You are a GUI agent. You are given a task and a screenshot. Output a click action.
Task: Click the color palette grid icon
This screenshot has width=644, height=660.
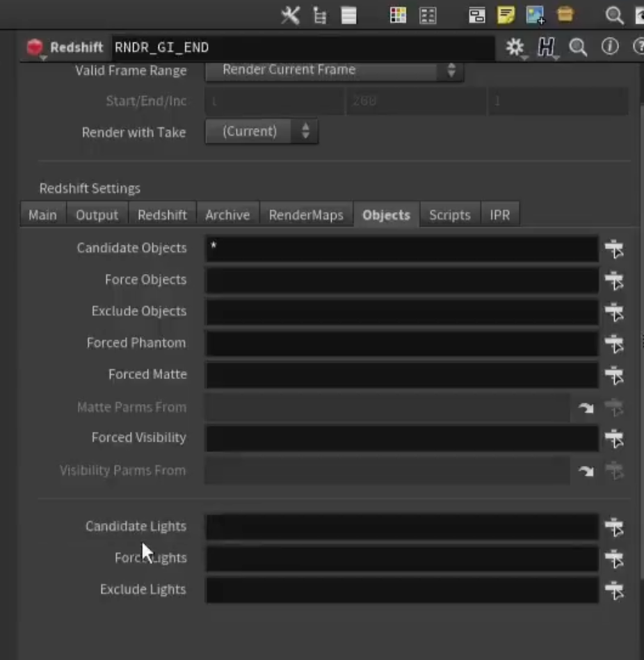coord(397,15)
